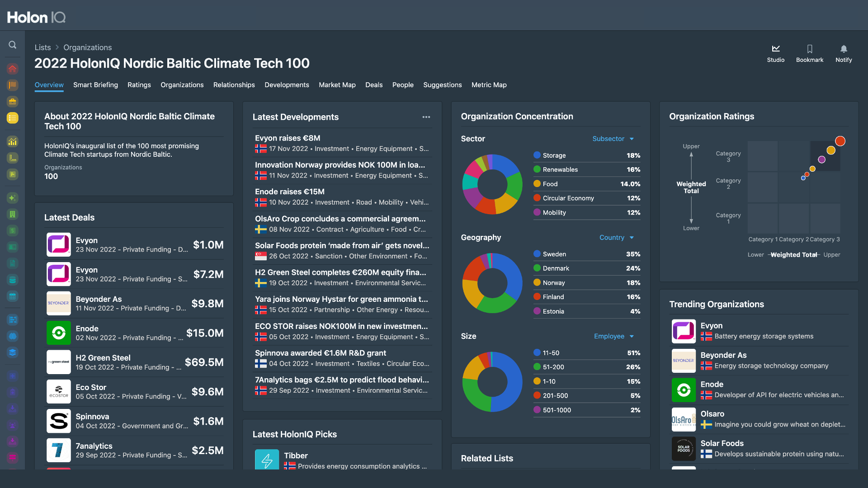Viewport: 868px width, 488px height.
Task: Click 'Denmark' geography row
Action: coord(587,268)
